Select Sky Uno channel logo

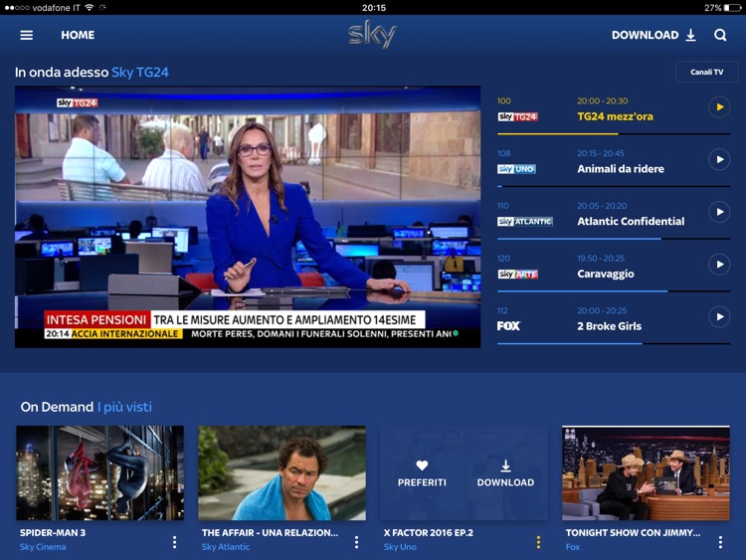click(x=516, y=169)
